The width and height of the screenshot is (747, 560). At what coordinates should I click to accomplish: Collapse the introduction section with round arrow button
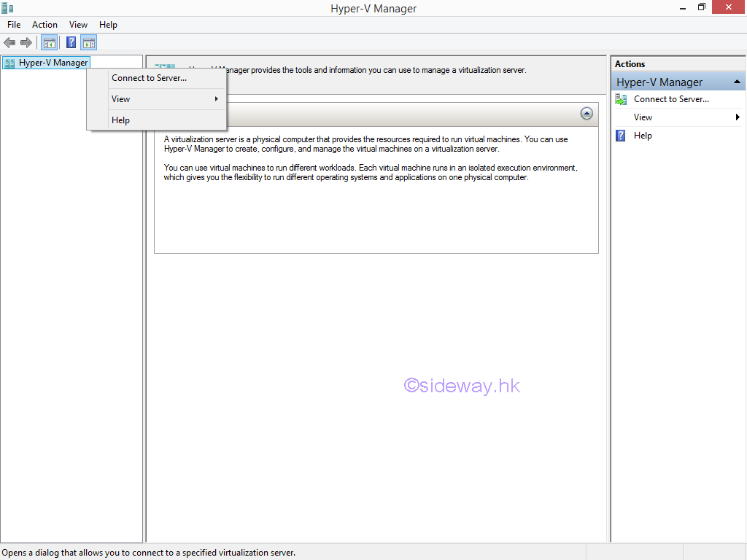[x=587, y=114]
